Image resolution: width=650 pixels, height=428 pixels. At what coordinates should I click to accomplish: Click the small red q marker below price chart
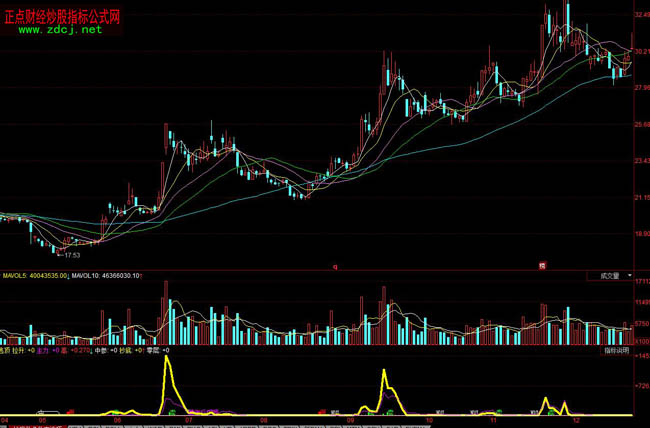335,266
